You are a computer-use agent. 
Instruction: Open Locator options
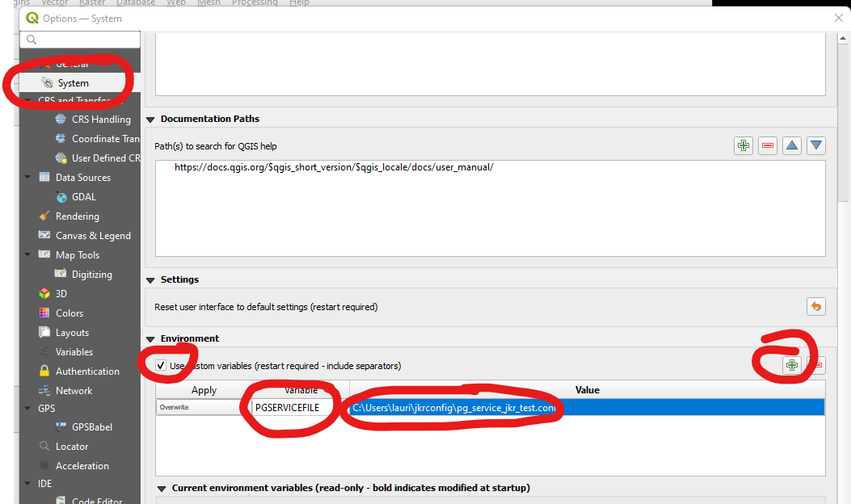pos(72,447)
